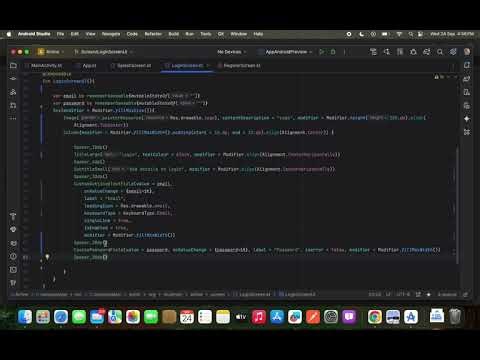480x360 pixels.
Task: Open the Git version control tool window icon
Action: [13, 283]
